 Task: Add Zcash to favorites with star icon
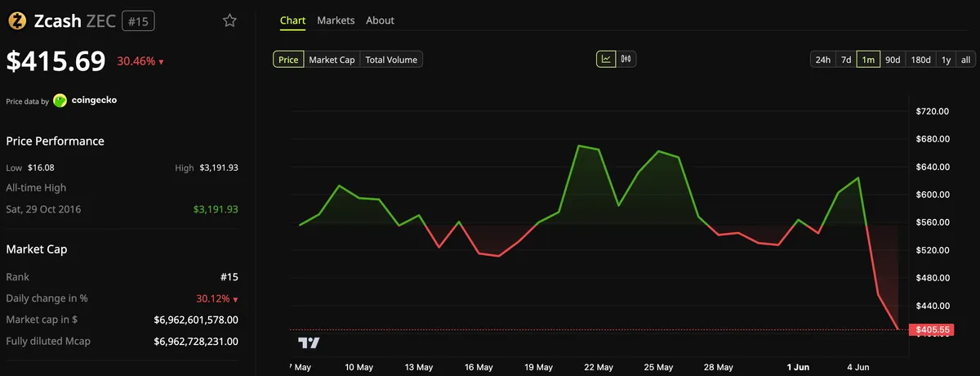[230, 20]
